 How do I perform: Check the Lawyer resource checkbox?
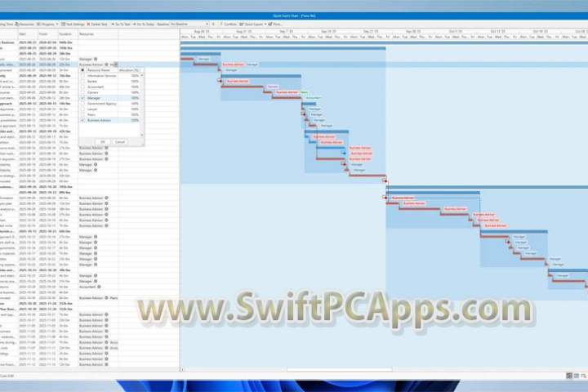pyautogui.click(x=82, y=109)
